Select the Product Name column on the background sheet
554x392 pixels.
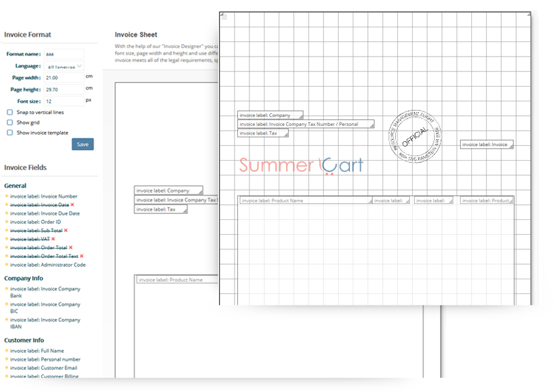[x=178, y=279]
